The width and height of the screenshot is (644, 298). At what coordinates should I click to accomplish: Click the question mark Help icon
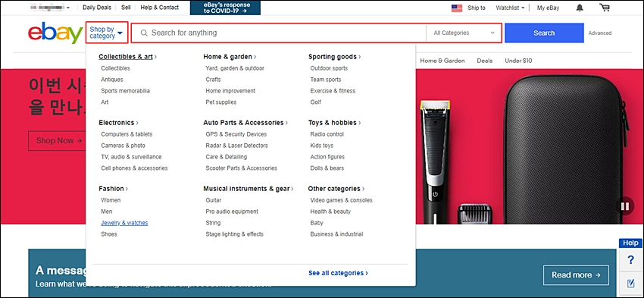(631, 260)
